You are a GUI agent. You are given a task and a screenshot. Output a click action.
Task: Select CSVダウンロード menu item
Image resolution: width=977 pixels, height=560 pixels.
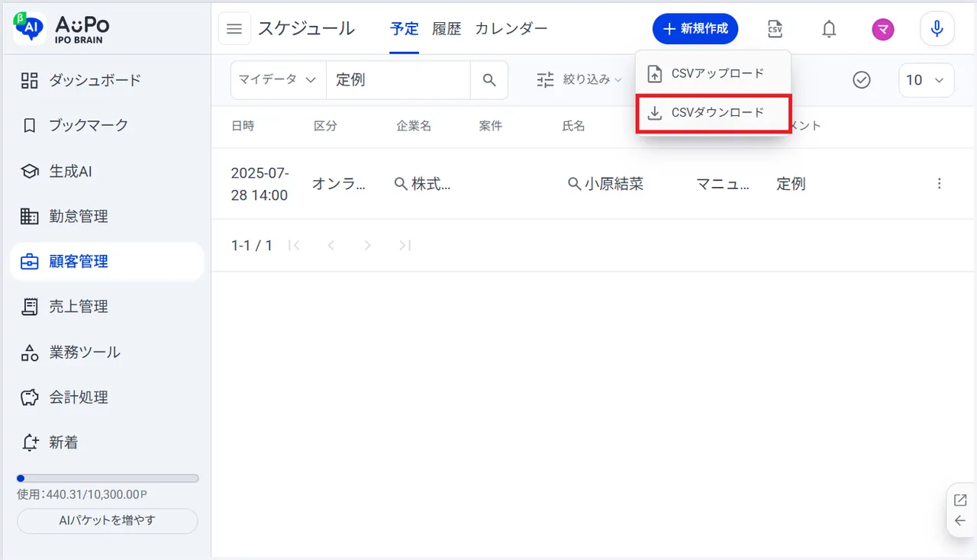pos(713,113)
